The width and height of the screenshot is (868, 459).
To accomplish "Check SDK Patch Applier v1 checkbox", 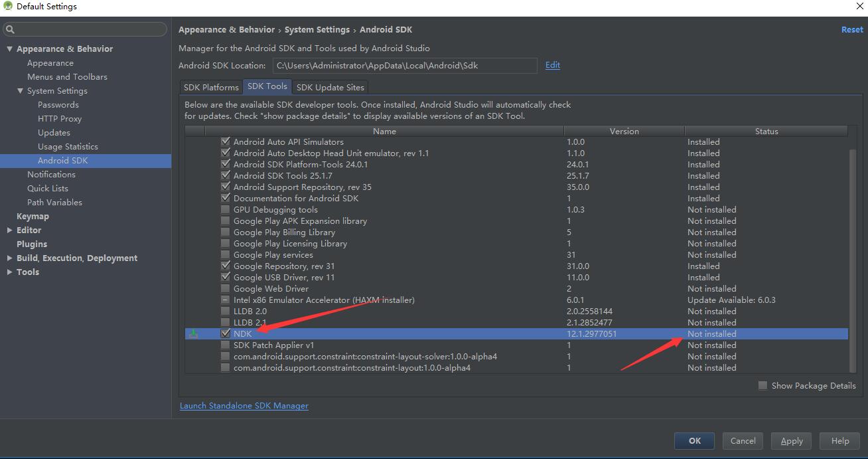I will pos(226,345).
